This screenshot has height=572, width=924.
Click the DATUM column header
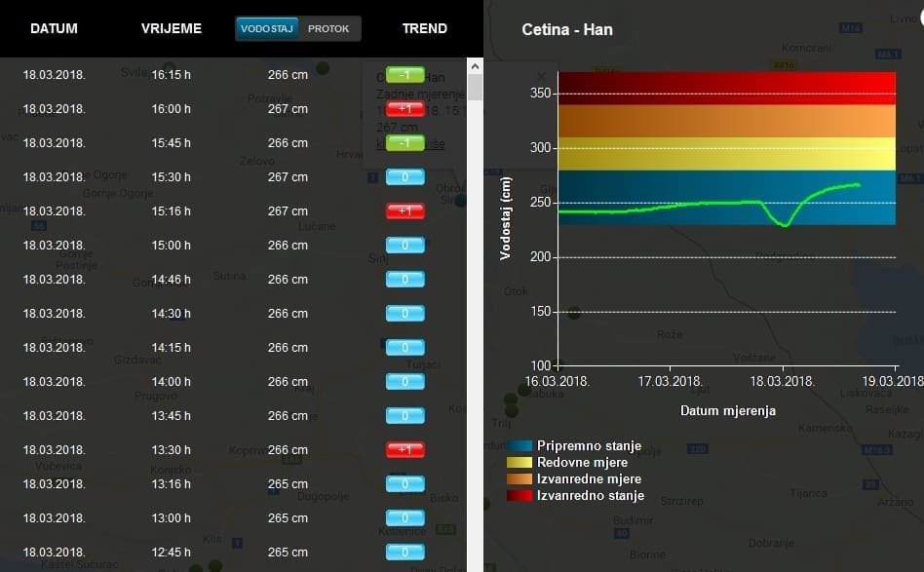pos(54,28)
